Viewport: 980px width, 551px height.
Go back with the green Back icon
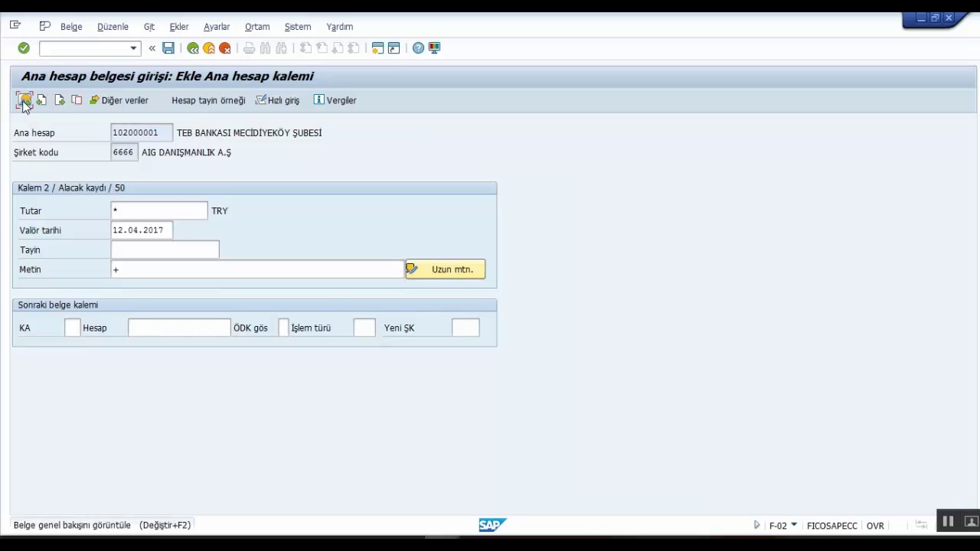tap(193, 48)
